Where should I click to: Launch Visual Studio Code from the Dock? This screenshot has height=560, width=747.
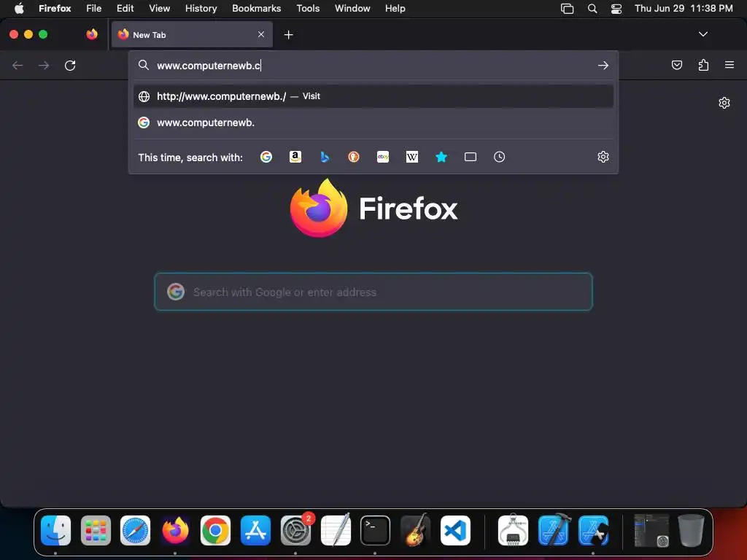[x=455, y=530]
